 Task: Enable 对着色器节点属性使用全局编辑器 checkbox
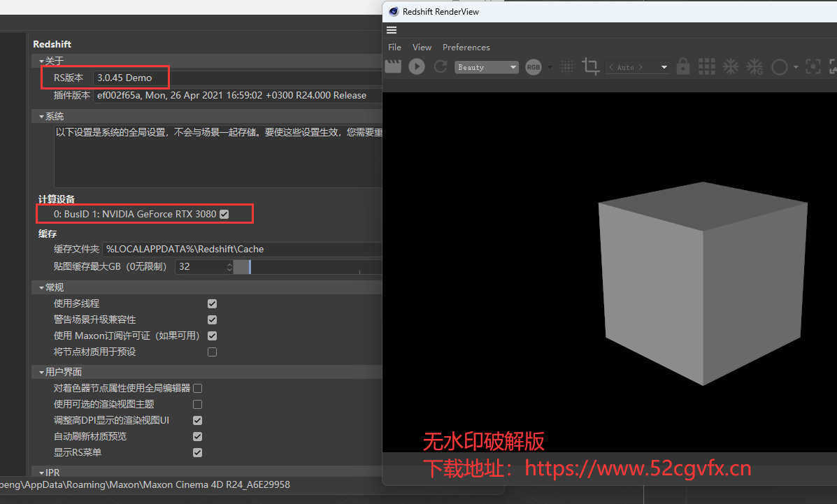point(197,388)
